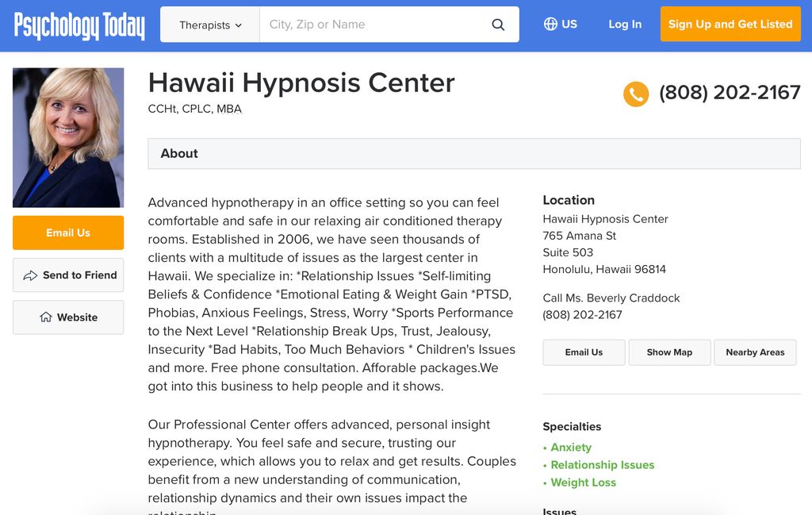This screenshot has height=515, width=812.
Task: Click the arrow icon on Send to Friend
Action: 30,275
